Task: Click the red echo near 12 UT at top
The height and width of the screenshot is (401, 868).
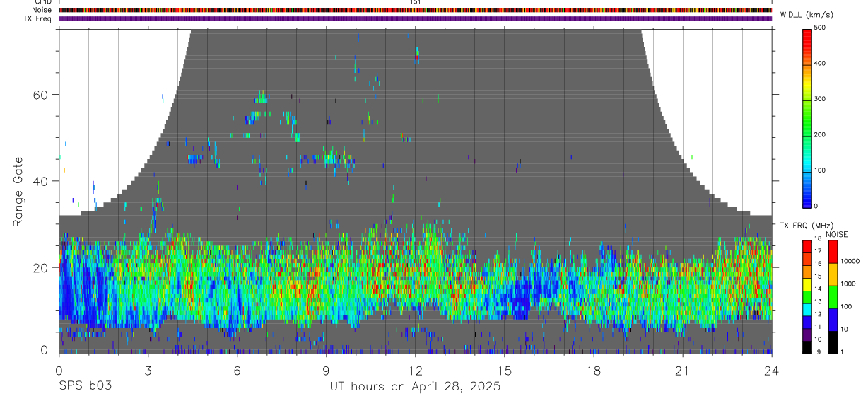Action: (x=417, y=57)
